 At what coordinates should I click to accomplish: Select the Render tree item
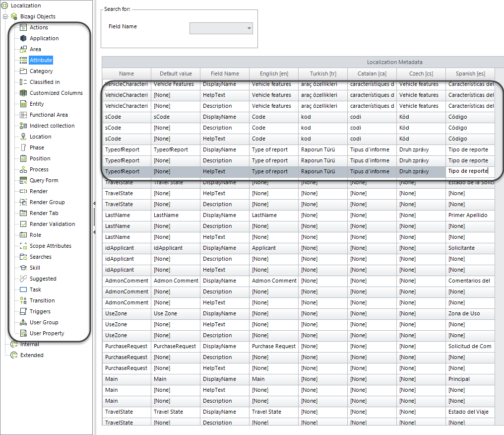click(39, 192)
